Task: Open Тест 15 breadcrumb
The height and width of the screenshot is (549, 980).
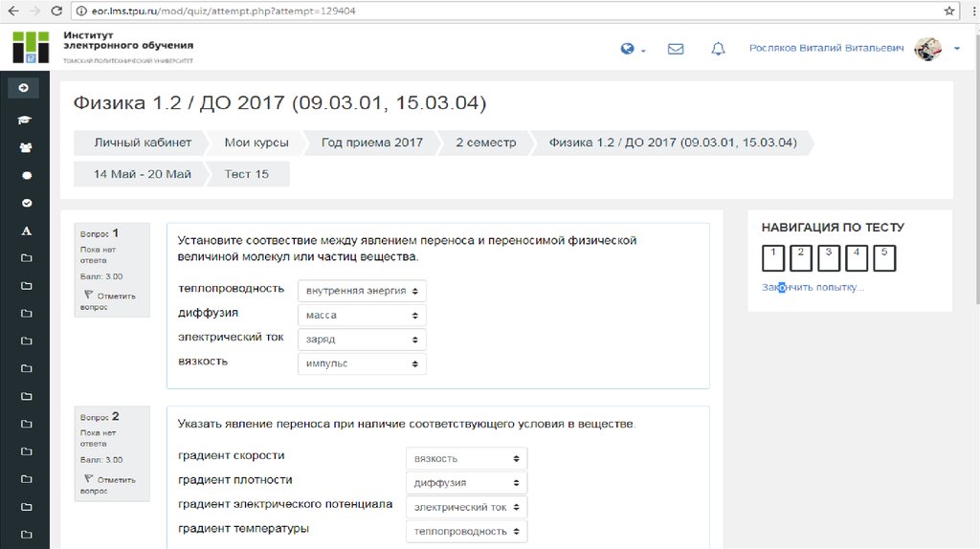Action: tap(247, 174)
